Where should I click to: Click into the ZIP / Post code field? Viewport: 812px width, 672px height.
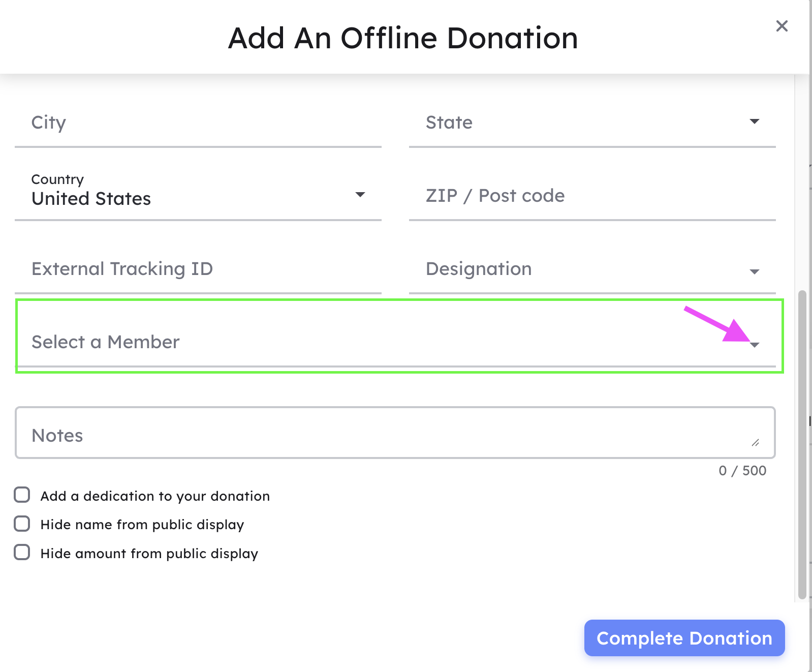point(592,196)
